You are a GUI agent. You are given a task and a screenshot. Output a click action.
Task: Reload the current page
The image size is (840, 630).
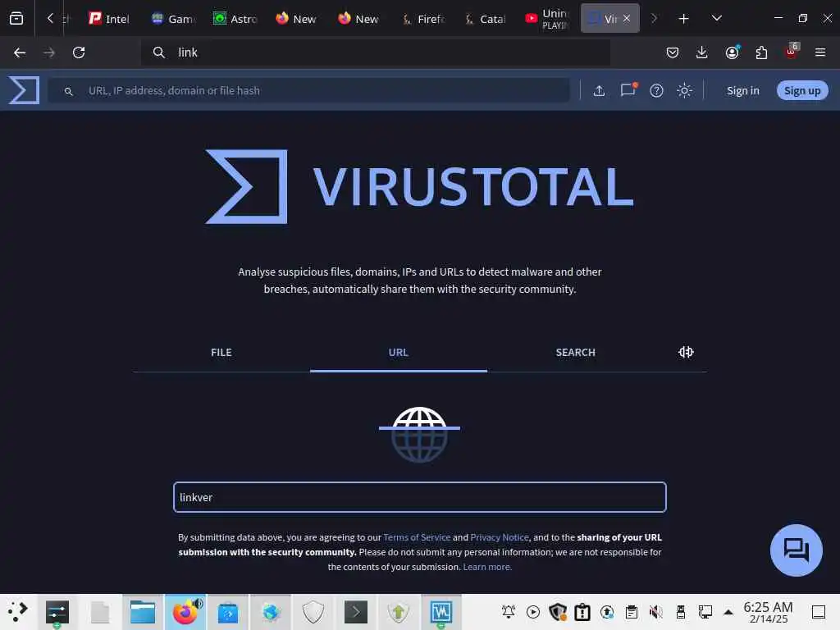tap(79, 52)
